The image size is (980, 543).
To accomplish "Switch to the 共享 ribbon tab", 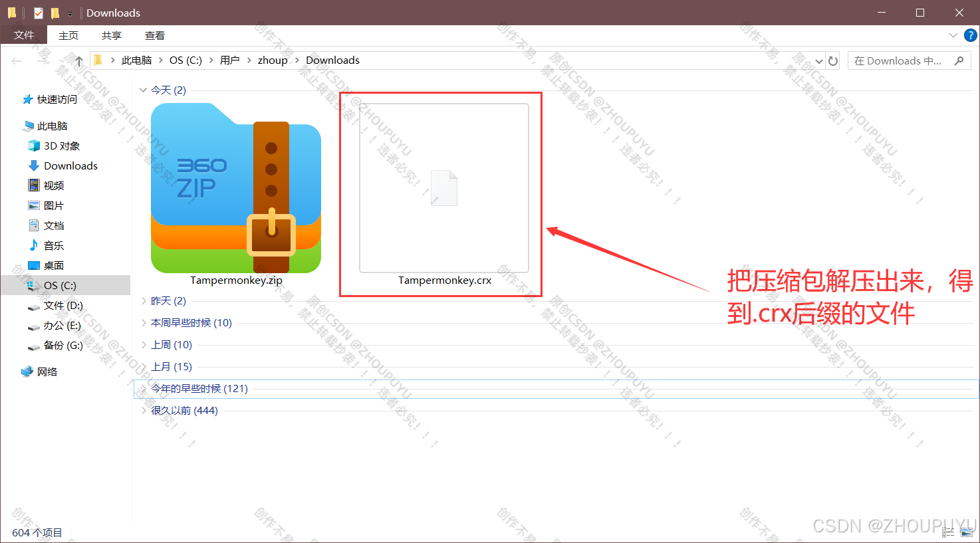I will [112, 36].
